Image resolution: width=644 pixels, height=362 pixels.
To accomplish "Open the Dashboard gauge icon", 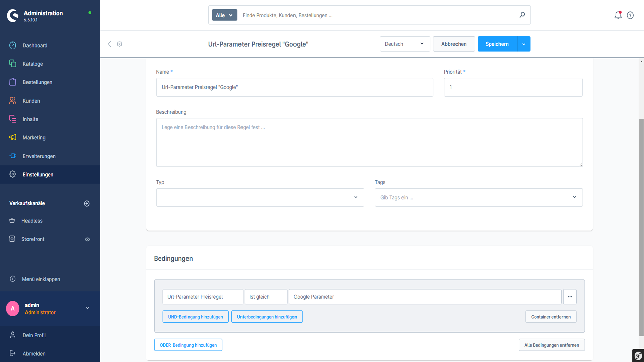I will [13, 45].
